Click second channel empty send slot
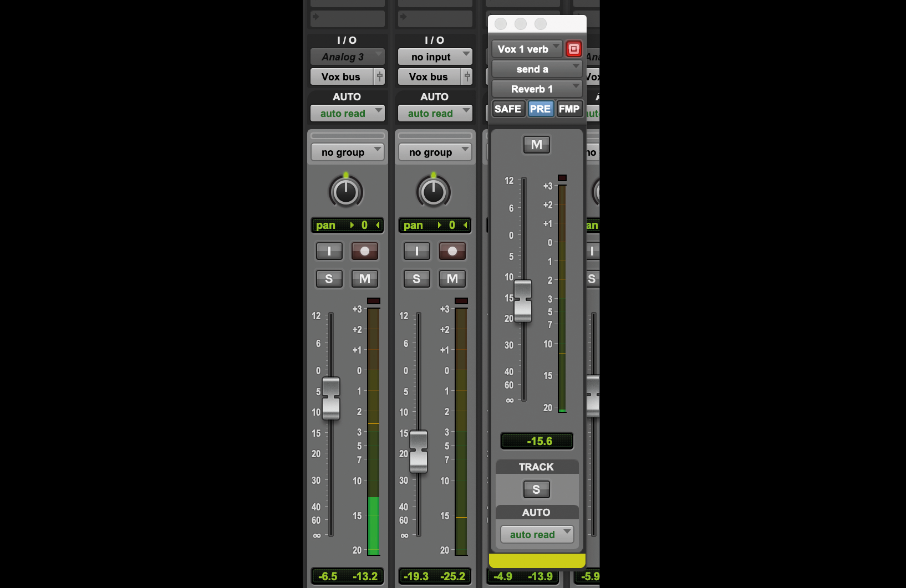 (435, 18)
